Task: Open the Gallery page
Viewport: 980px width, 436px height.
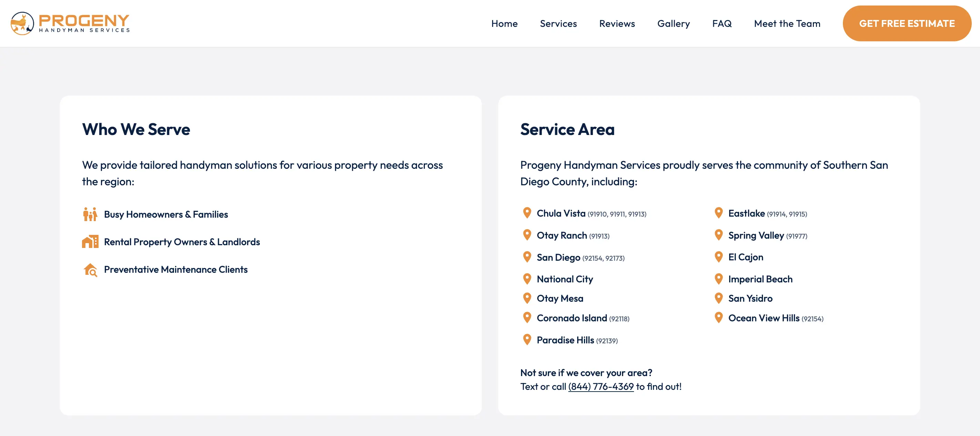Action: point(673,23)
